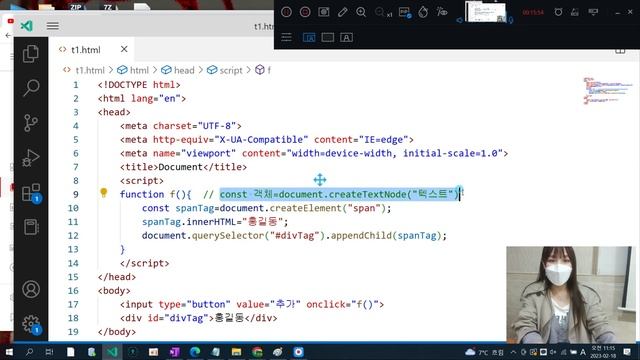Viewport: 640px width, 360px height.
Task: Open Run and Debug view
Action: 31,158
